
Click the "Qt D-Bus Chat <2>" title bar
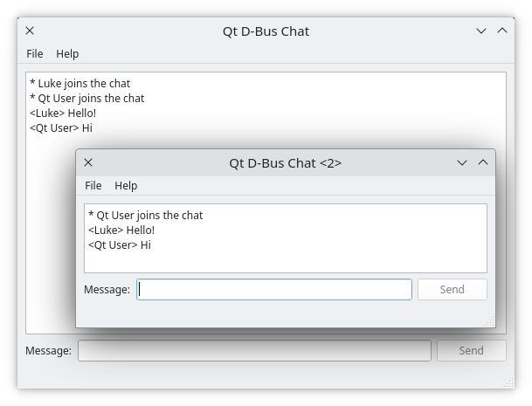click(285, 162)
